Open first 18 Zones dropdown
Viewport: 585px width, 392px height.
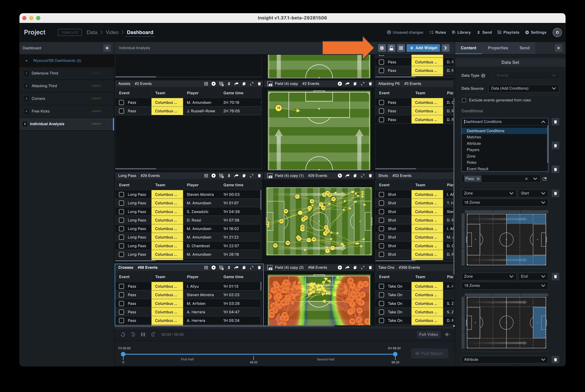[x=505, y=202]
